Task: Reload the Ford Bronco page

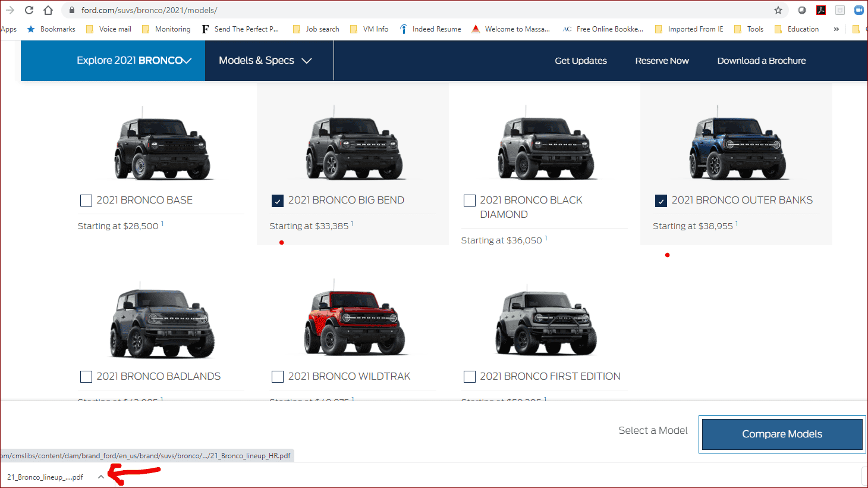Action: coord(29,10)
